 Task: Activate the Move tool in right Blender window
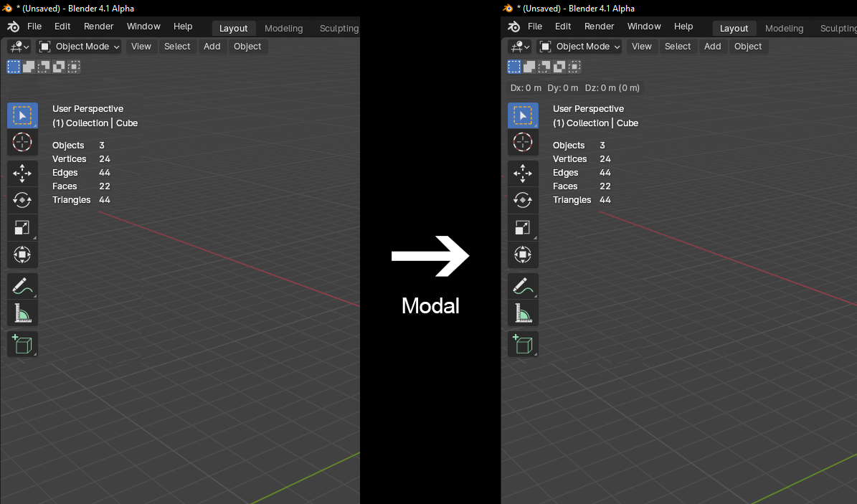tap(523, 173)
